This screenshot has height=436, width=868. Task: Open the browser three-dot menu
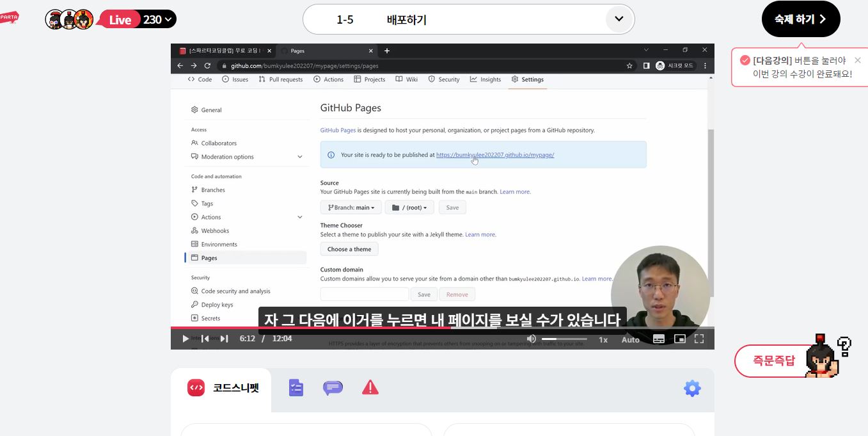[706, 65]
